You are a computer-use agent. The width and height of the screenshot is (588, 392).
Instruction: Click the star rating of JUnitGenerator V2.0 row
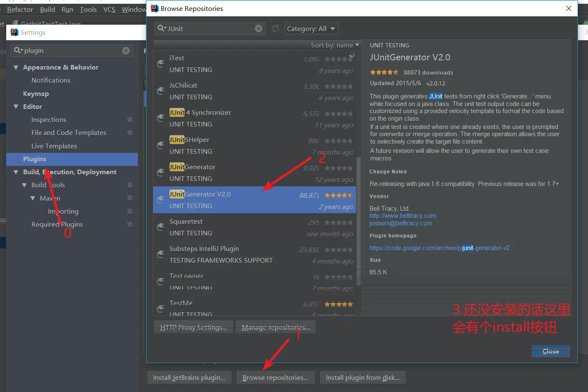coord(339,195)
